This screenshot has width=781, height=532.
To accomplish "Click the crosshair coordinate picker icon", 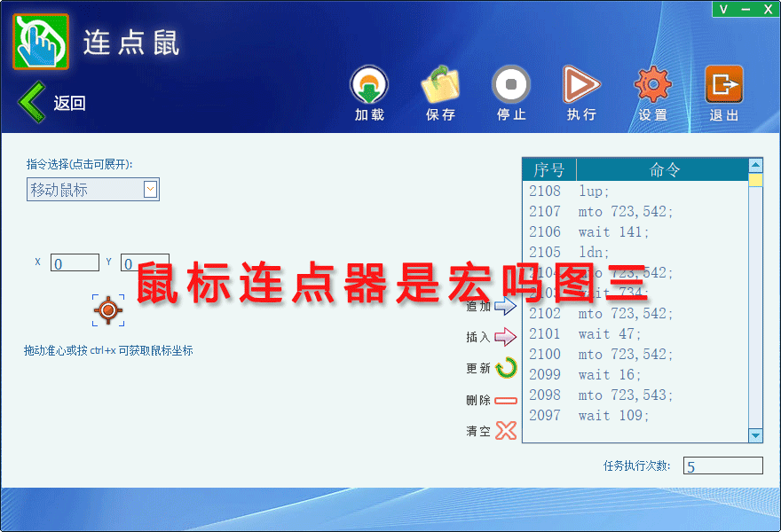I will pyautogui.click(x=108, y=310).
